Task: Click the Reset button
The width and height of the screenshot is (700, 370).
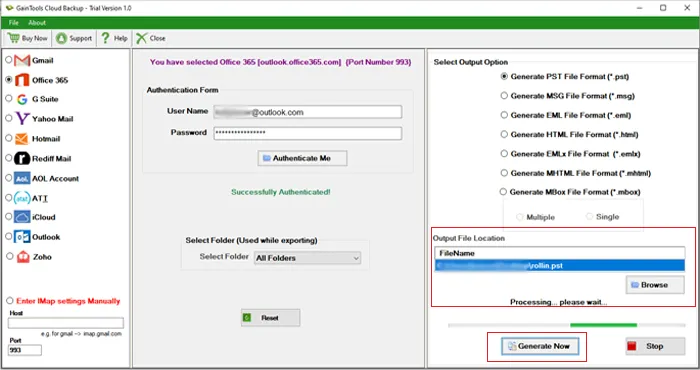Action: coord(271,318)
